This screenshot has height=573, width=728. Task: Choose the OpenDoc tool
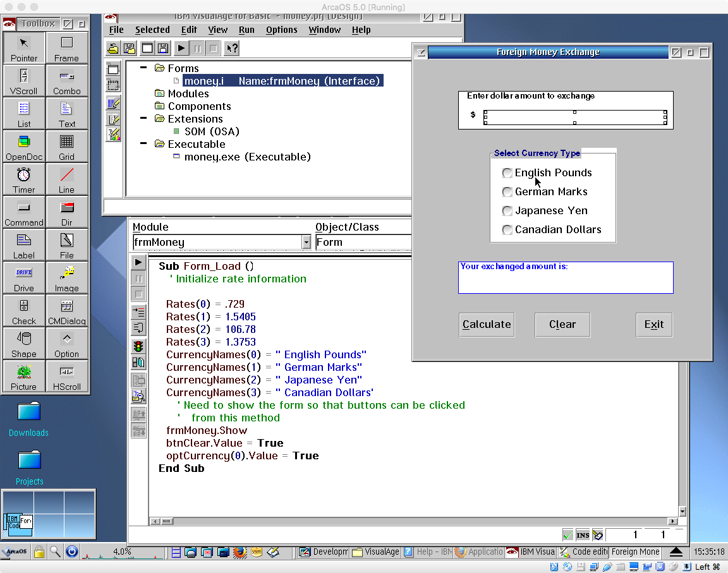(24, 147)
